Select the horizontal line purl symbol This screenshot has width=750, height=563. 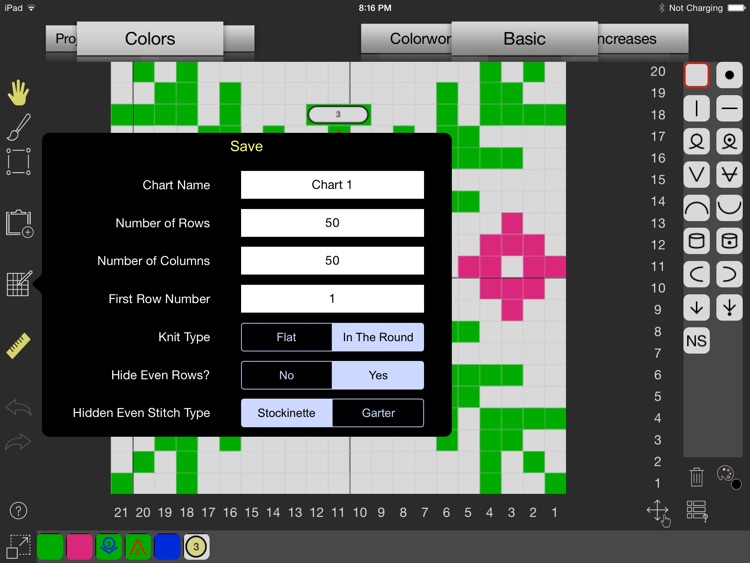729,108
